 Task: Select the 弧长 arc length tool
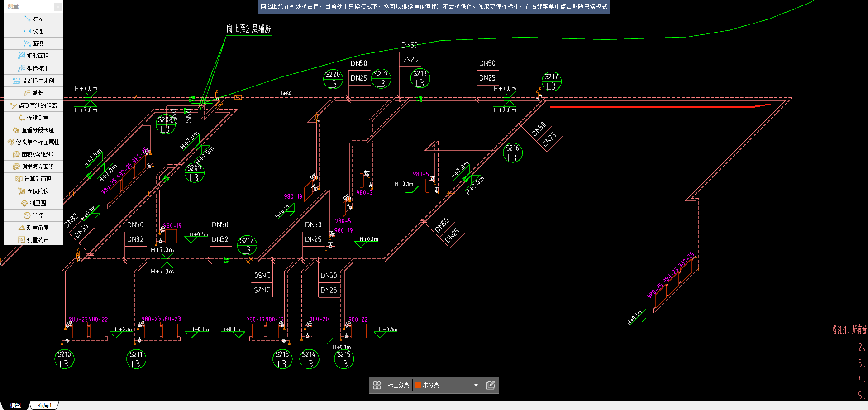pos(33,93)
